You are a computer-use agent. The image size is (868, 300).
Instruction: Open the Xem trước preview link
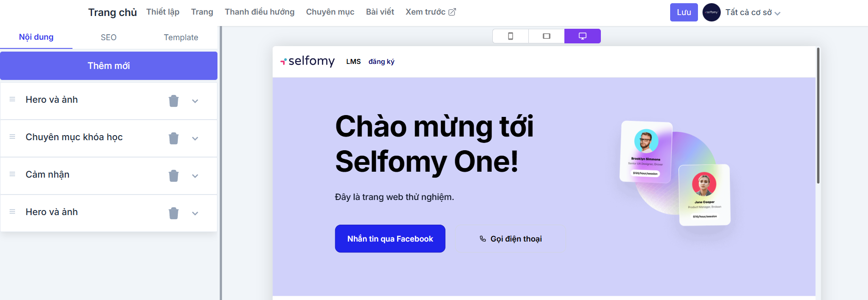coord(430,12)
